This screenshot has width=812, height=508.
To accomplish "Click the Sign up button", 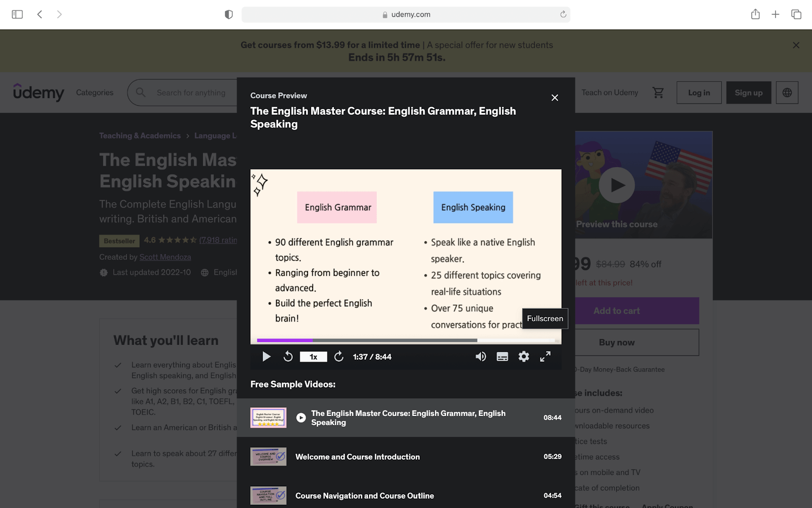I will click(749, 92).
